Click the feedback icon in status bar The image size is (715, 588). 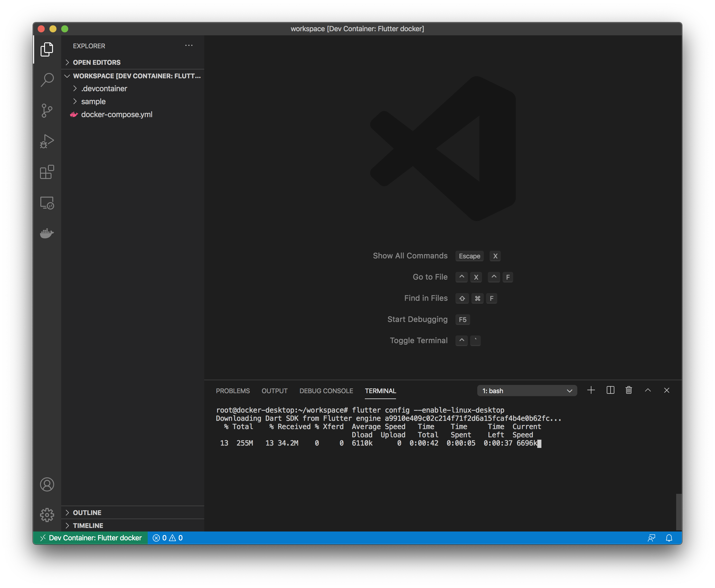[x=651, y=538]
